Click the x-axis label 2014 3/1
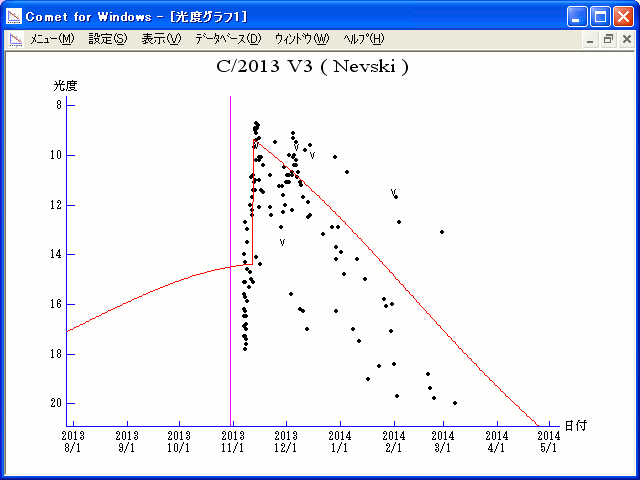Screen dimensions: 640x480 click(x=443, y=442)
